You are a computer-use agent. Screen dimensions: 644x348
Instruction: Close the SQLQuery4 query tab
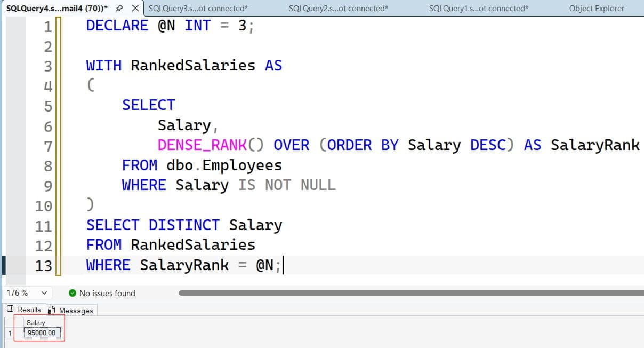[135, 9]
